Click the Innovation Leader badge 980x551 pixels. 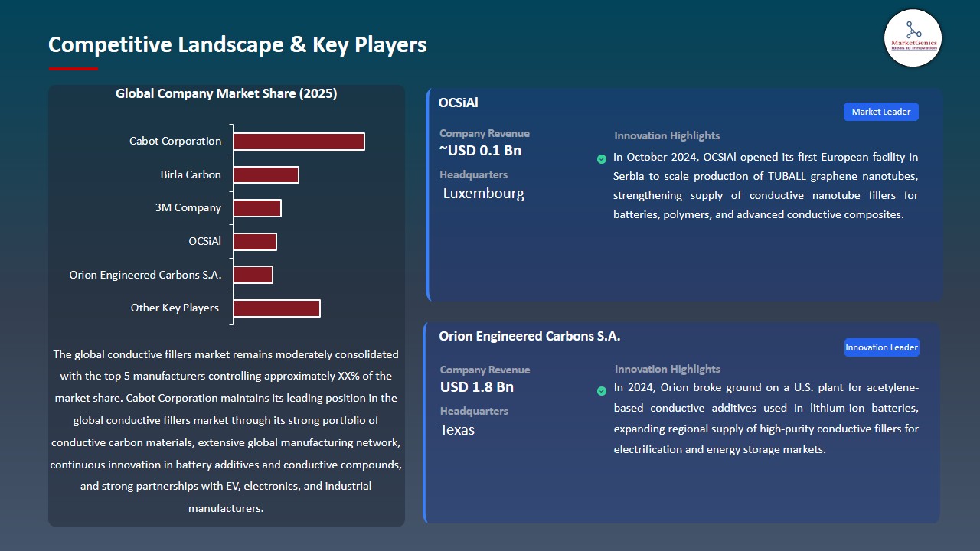(x=881, y=347)
